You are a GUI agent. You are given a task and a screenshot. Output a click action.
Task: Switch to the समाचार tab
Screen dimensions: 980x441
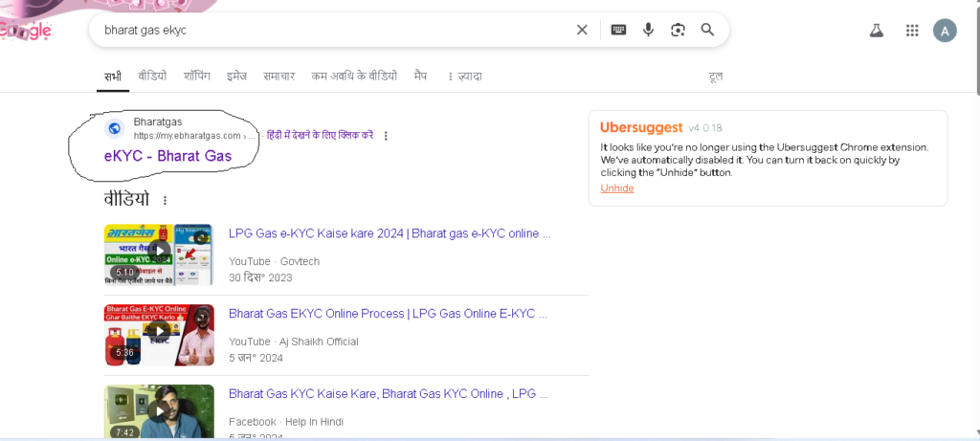tap(278, 77)
